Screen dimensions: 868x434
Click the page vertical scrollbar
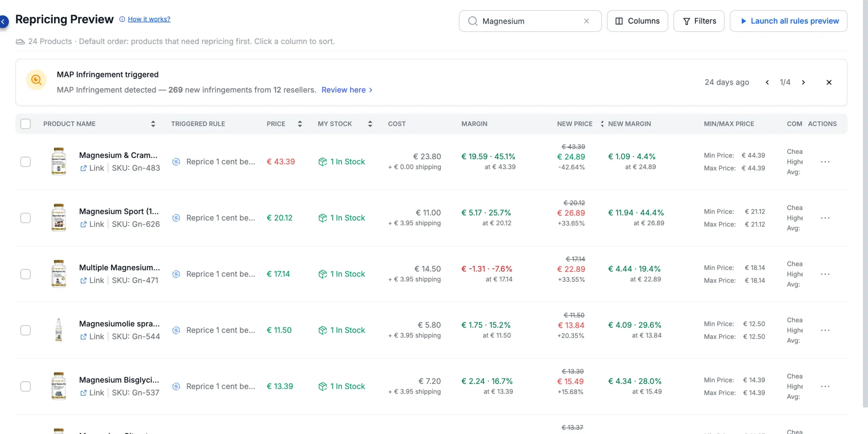865,203
